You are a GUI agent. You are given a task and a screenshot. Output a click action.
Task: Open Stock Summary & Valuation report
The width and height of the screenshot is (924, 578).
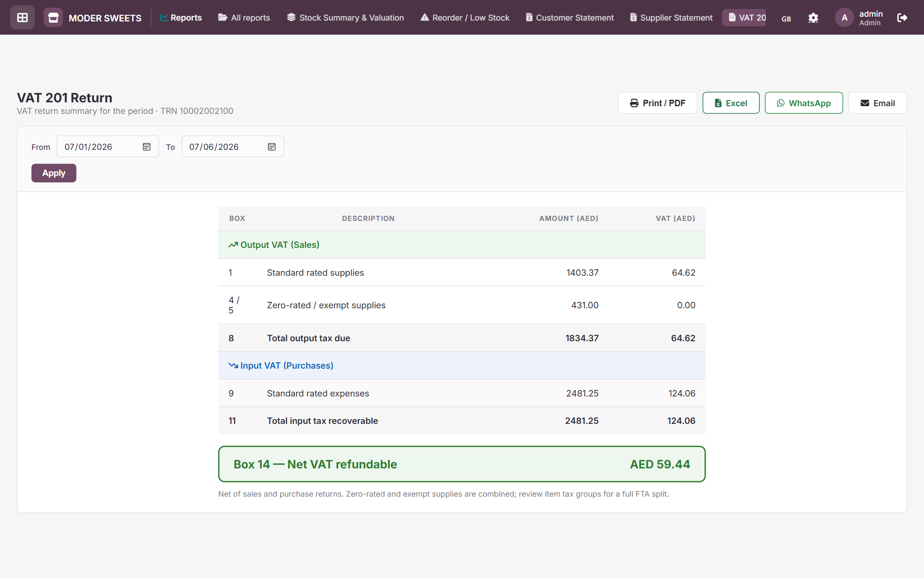tap(345, 18)
